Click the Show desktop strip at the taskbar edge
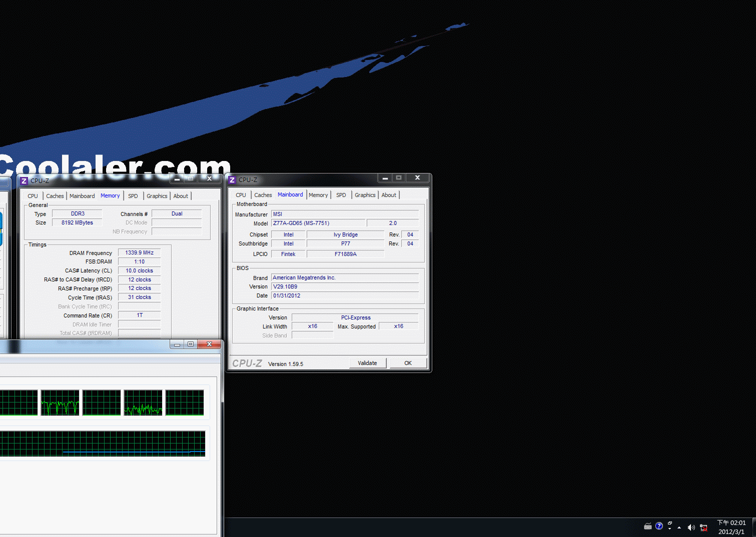756x537 pixels. 753,527
